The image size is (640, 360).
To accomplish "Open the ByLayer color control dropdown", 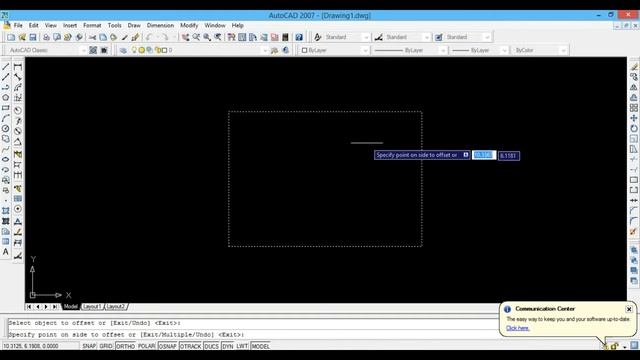I will [365, 50].
